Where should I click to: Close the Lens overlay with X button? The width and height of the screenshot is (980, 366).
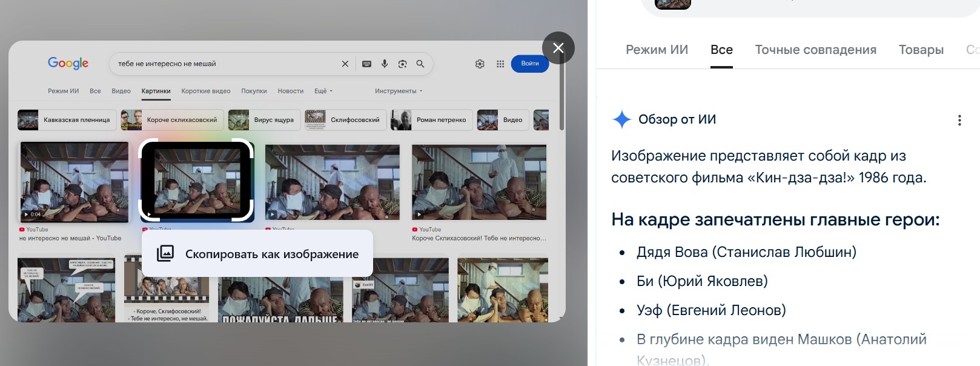(558, 48)
